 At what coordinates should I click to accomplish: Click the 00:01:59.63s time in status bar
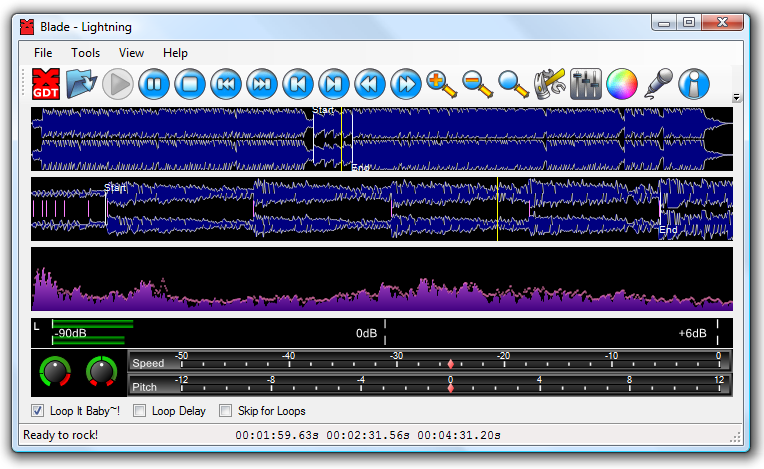(x=277, y=435)
